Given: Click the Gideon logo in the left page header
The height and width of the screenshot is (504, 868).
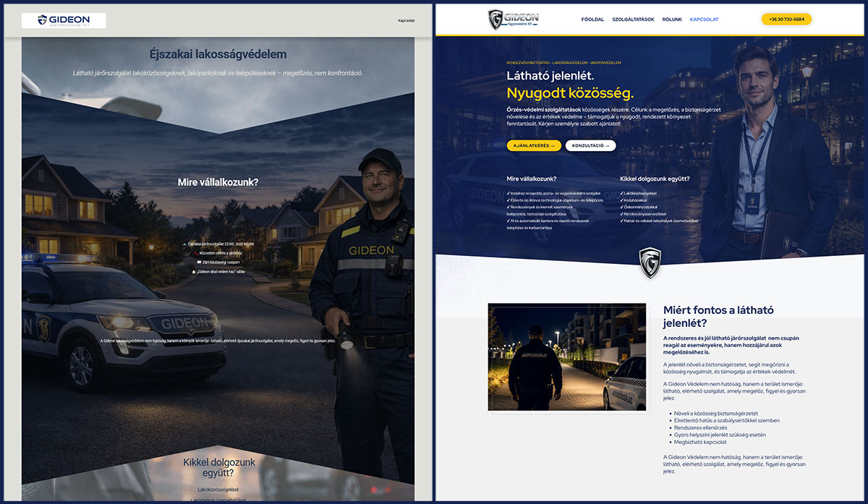Looking at the screenshot, I should pos(64,20).
